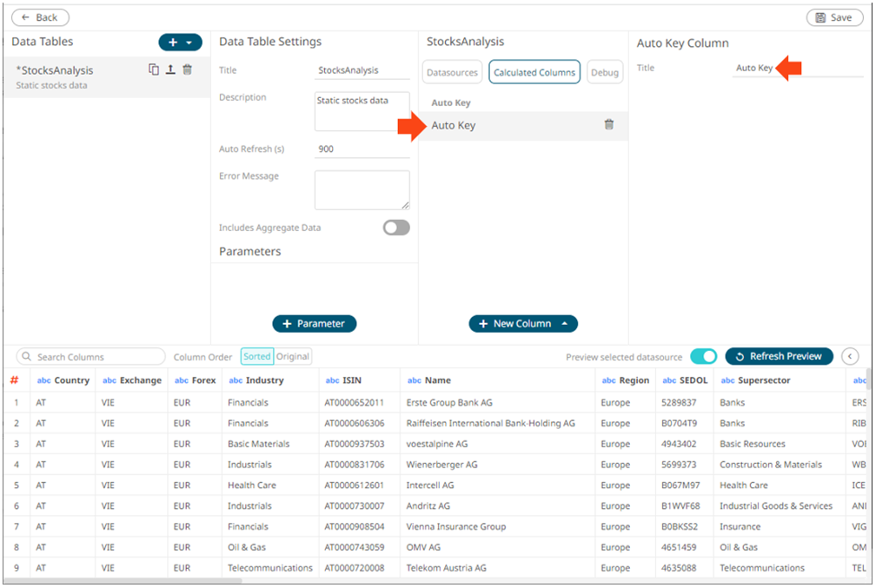Click the collapse arrow beside Refresh Preview
Viewport: 876px width, 588px height.
(850, 356)
